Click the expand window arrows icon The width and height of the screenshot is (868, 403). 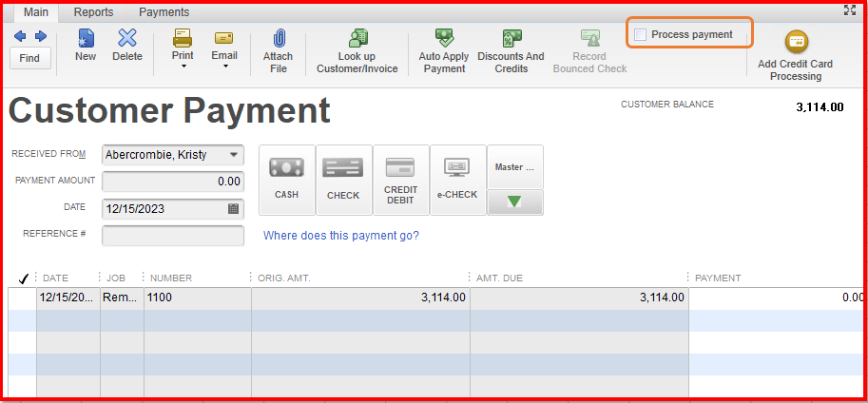[849, 10]
